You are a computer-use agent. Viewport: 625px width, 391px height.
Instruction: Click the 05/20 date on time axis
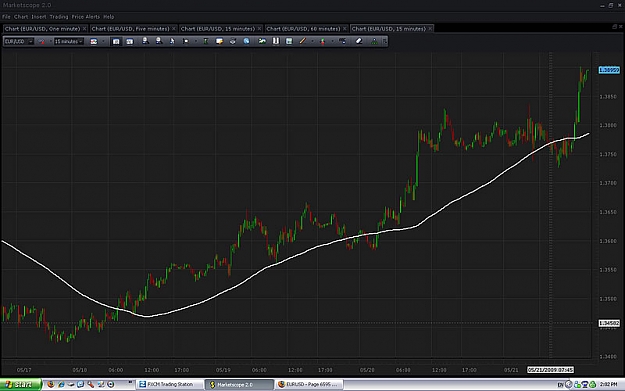[367, 370]
